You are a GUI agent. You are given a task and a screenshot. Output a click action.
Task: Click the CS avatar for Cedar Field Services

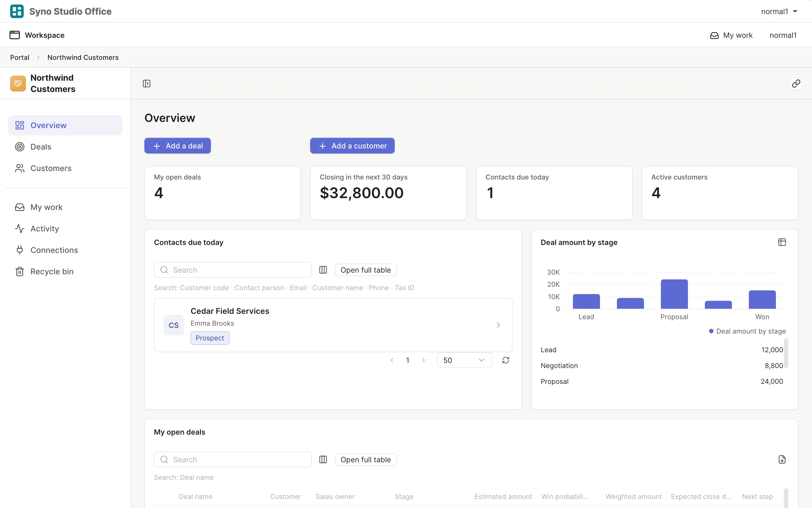tap(173, 325)
